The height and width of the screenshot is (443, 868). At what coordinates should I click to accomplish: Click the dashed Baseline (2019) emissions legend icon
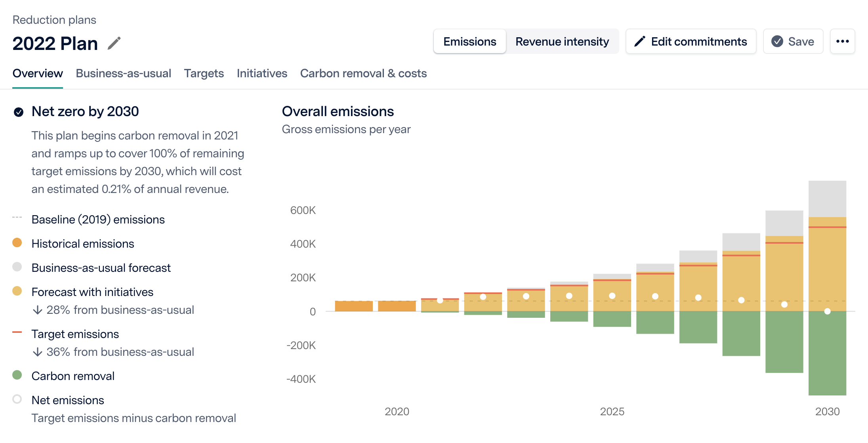point(17,218)
